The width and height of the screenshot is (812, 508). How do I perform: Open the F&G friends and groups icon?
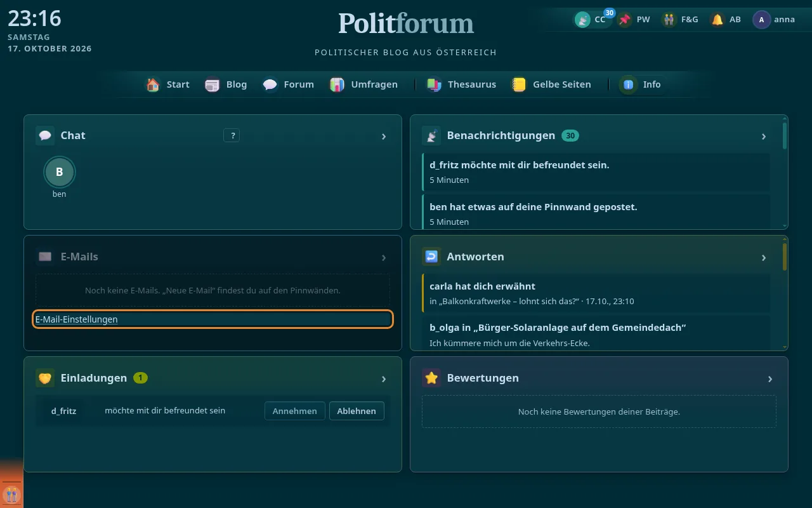669,20
